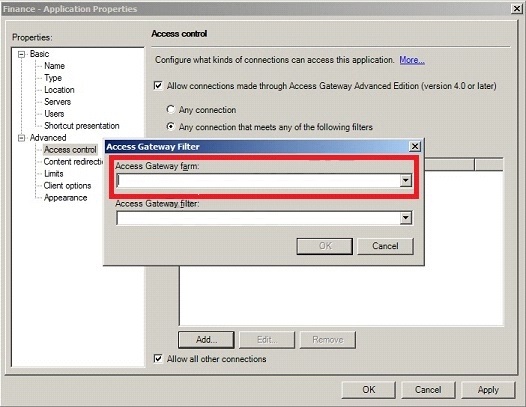This screenshot has height=407, width=526.
Task: Click Cancel in Access Gateway Filter dialog
Action: [x=385, y=246]
